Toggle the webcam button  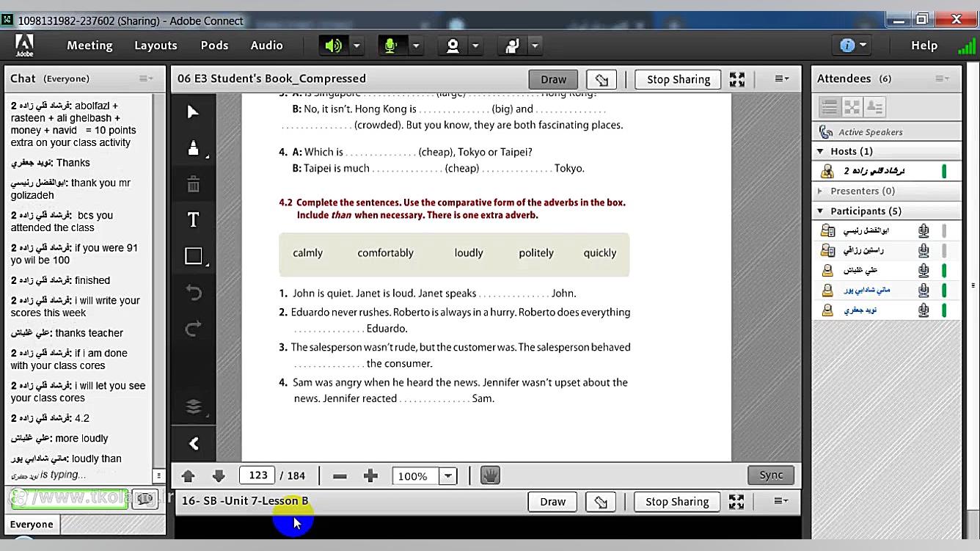click(x=453, y=45)
